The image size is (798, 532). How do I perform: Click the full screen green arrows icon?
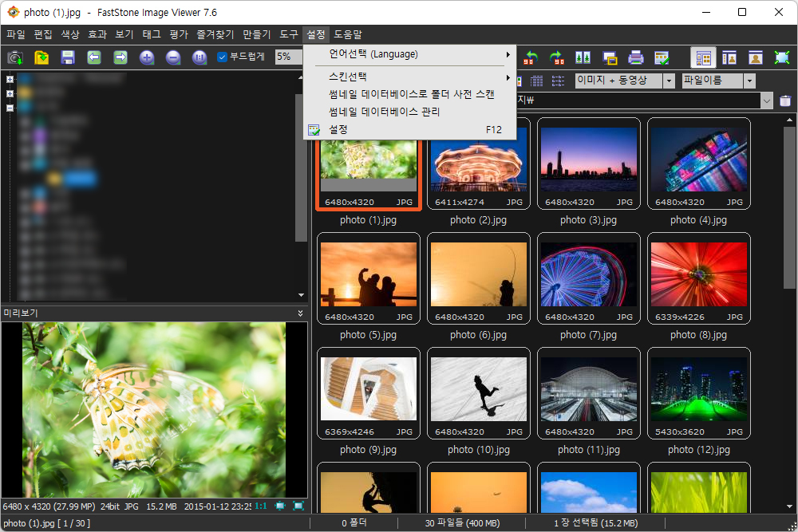pos(782,57)
